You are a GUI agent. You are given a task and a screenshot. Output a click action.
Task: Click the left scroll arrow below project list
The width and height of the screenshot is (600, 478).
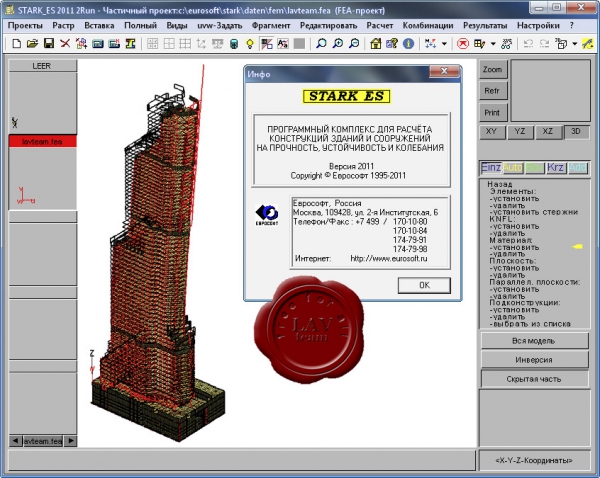tap(15, 441)
